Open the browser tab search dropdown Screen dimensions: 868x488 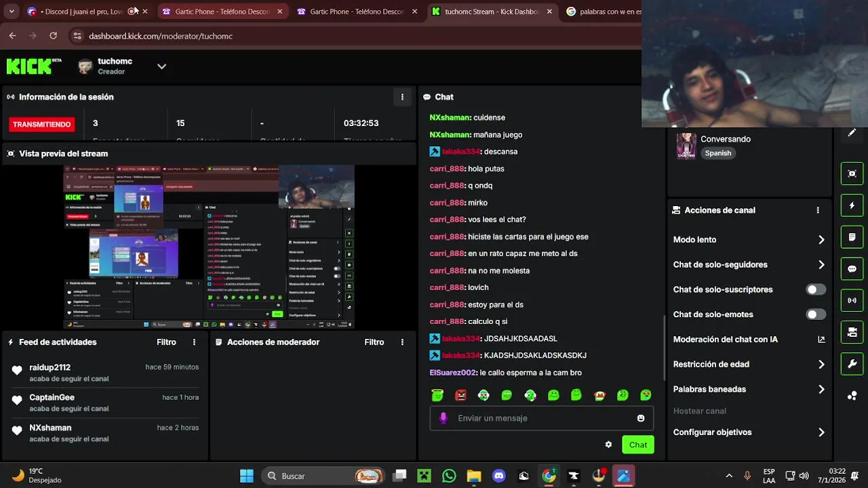pos(11,12)
